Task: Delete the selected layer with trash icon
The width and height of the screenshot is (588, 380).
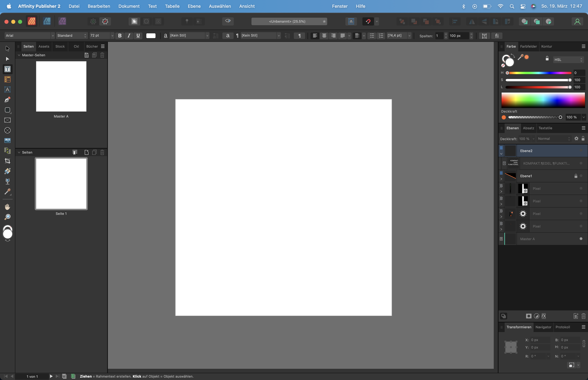Action: coord(583,316)
